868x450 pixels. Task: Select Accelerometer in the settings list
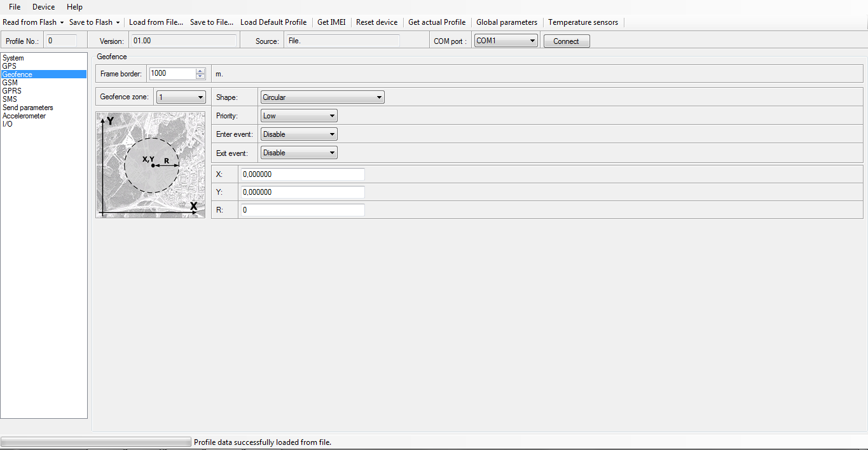pyautogui.click(x=24, y=116)
